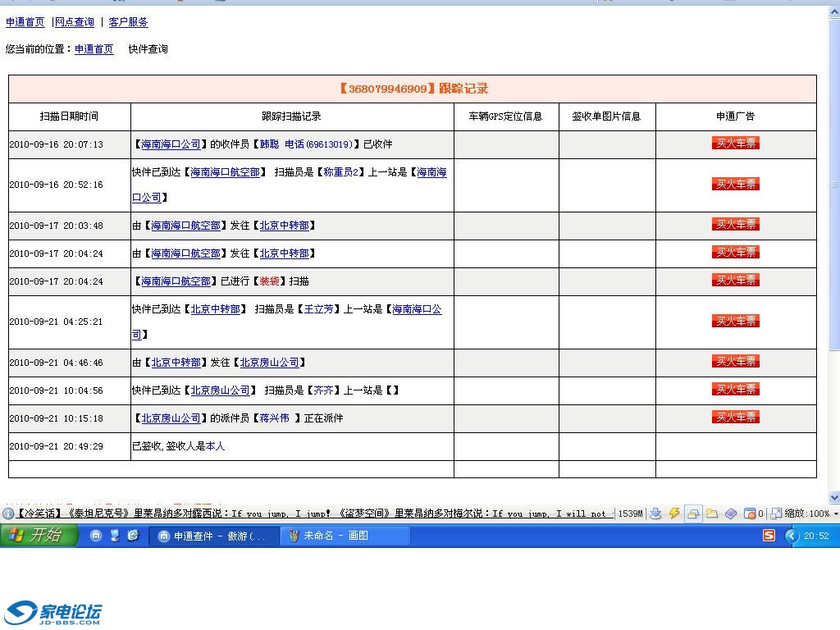Screen dimensions: 840x630
Task: Click the first 买火车票 ad button
Action: tap(736, 144)
